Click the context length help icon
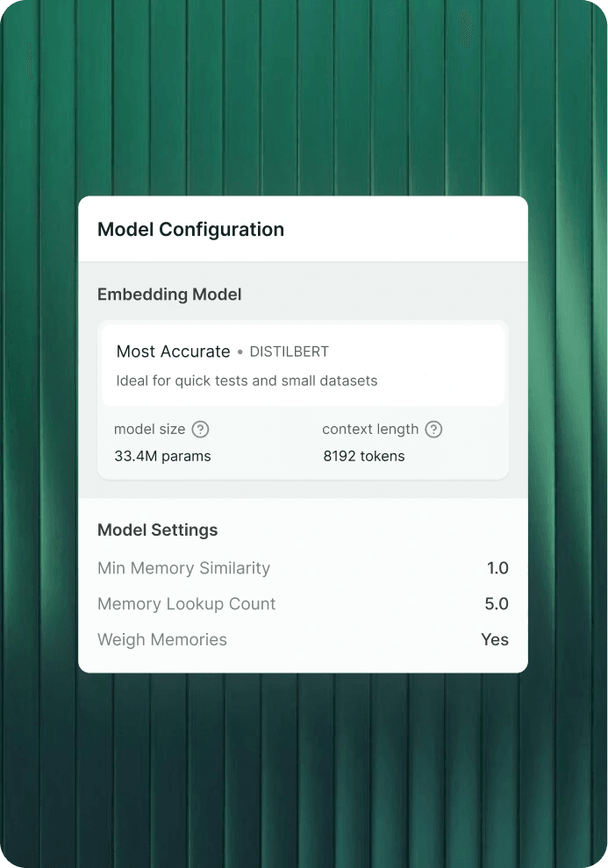 pyautogui.click(x=433, y=429)
